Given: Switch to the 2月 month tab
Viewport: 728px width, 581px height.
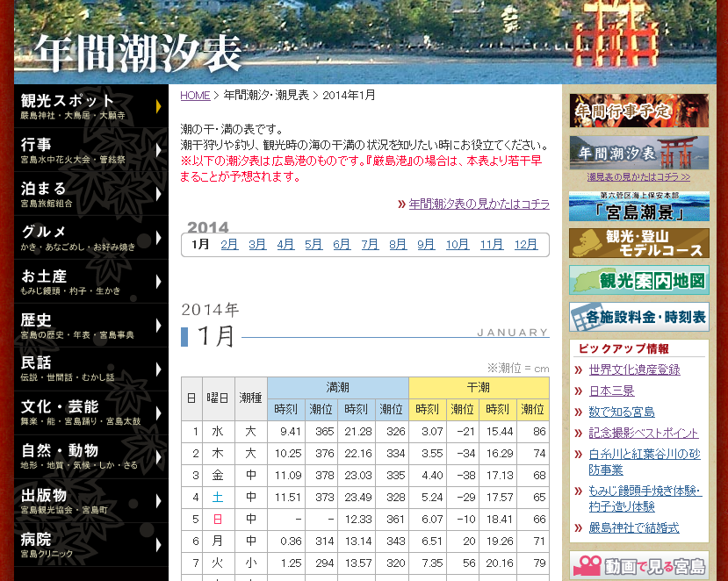Looking at the screenshot, I should [x=229, y=245].
